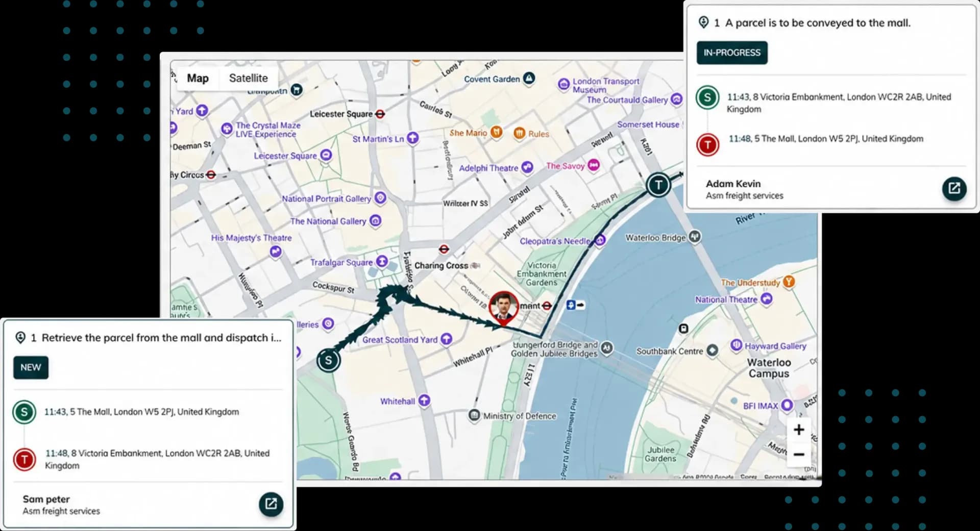Select Hungerford Bridge pin icon

[606, 348]
